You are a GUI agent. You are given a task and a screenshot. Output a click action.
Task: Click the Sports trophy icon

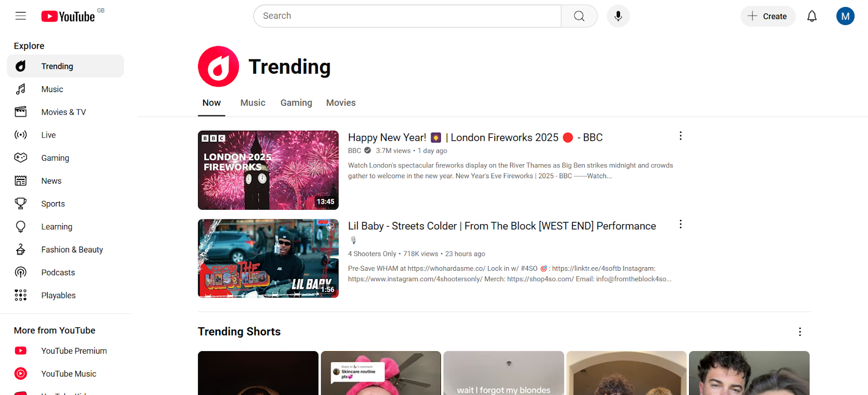21,204
